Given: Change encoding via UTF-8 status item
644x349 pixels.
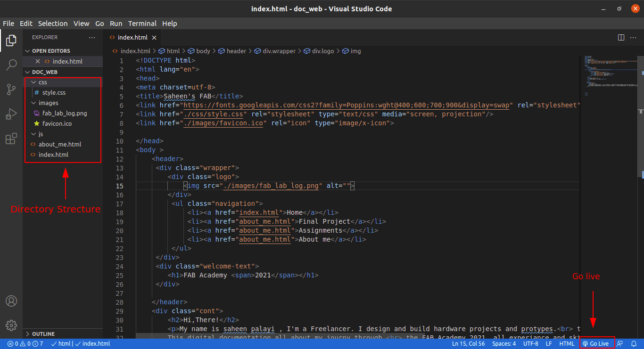Looking at the screenshot, I should pos(530,344).
